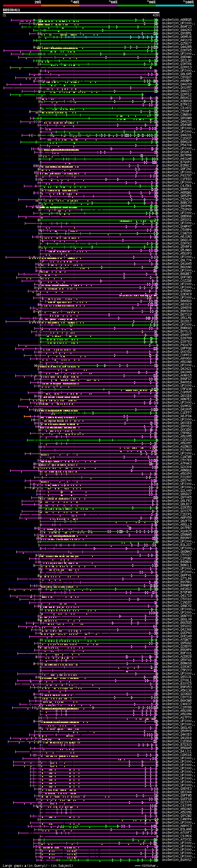
Task: Open hit UniRef100_Q9SUW9
Action: (177, 118)
